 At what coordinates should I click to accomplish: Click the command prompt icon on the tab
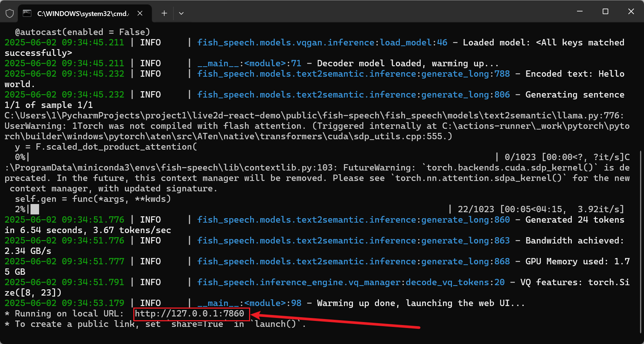click(26, 13)
